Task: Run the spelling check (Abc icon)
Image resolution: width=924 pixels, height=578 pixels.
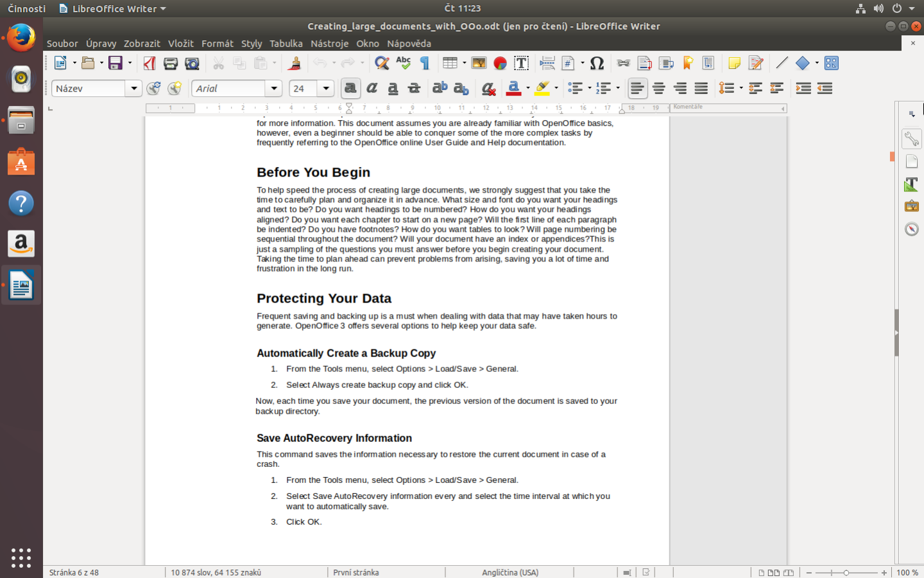Action: pos(403,63)
